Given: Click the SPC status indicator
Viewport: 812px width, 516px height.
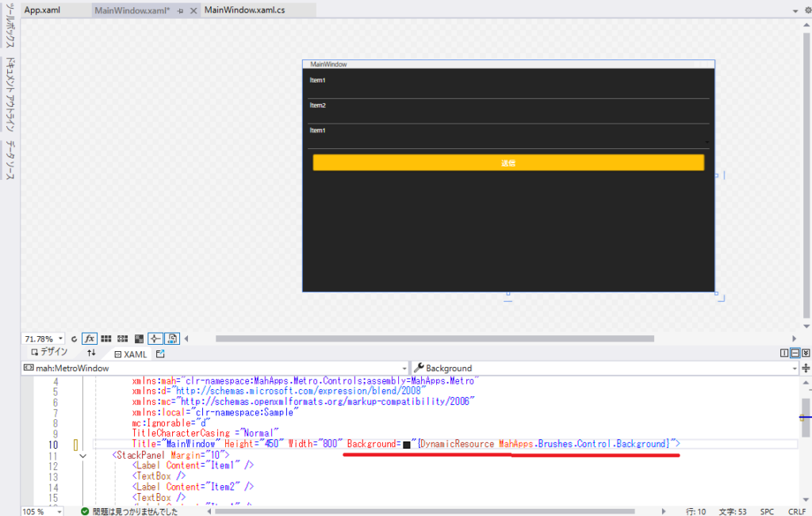Looking at the screenshot, I should point(767,511).
